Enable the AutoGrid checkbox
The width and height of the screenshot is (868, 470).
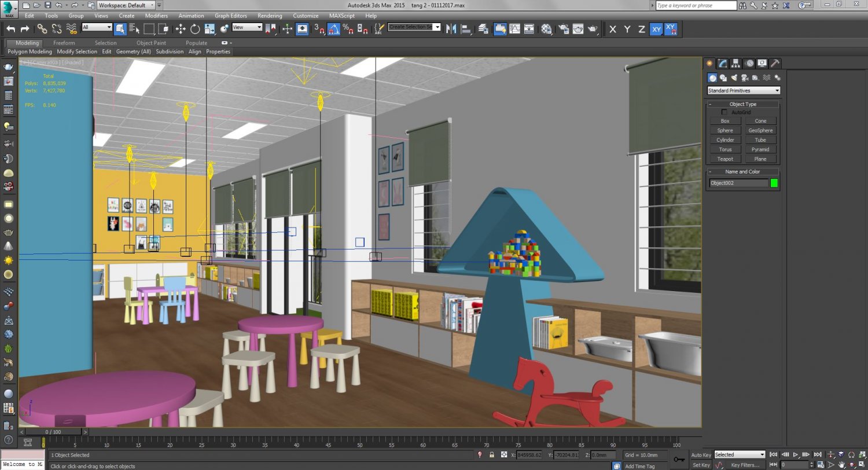[724, 112]
